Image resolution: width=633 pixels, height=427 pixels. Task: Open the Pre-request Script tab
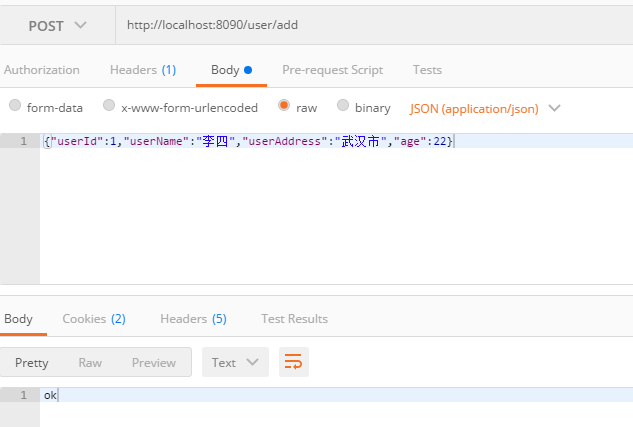pyautogui.click(x=332, y=70)
